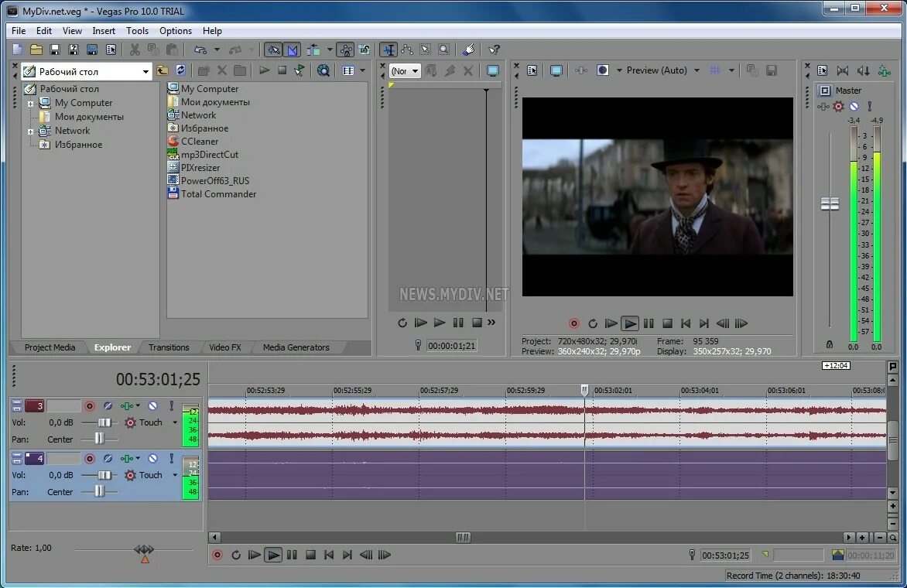Click the timeline horizontal scrollbar thumb

tap(463, 538)
